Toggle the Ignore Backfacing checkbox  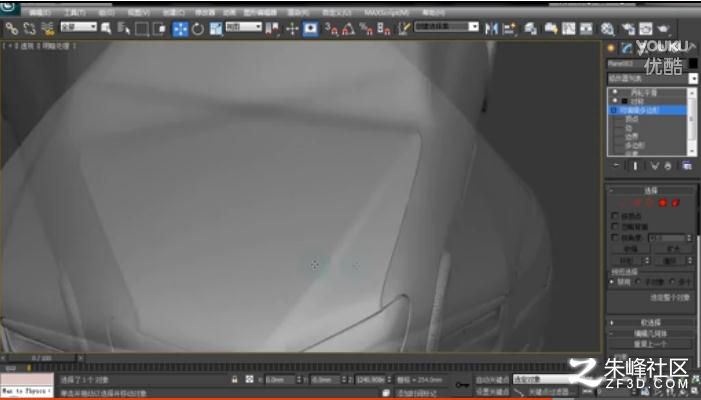click(615, 227)
